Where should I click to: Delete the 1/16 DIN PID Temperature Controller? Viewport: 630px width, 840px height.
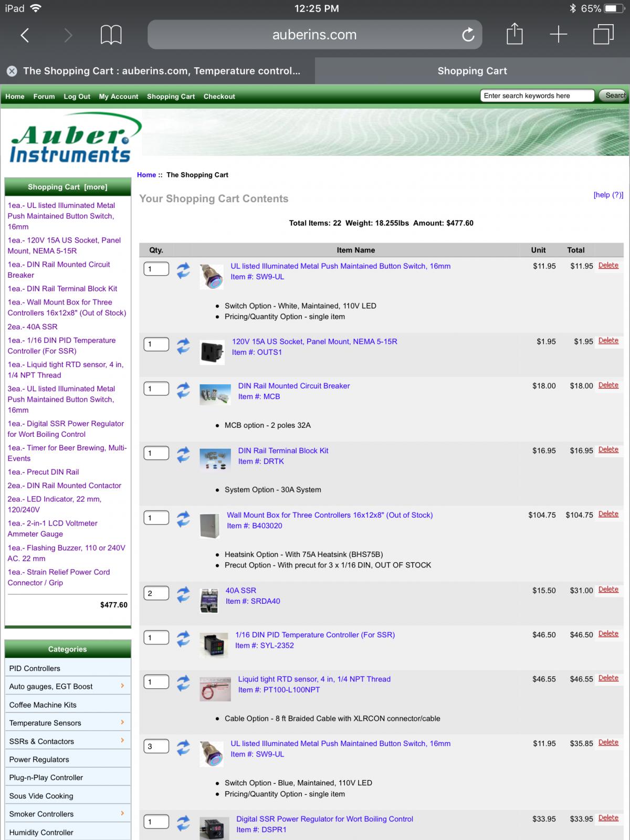point(608,634)
